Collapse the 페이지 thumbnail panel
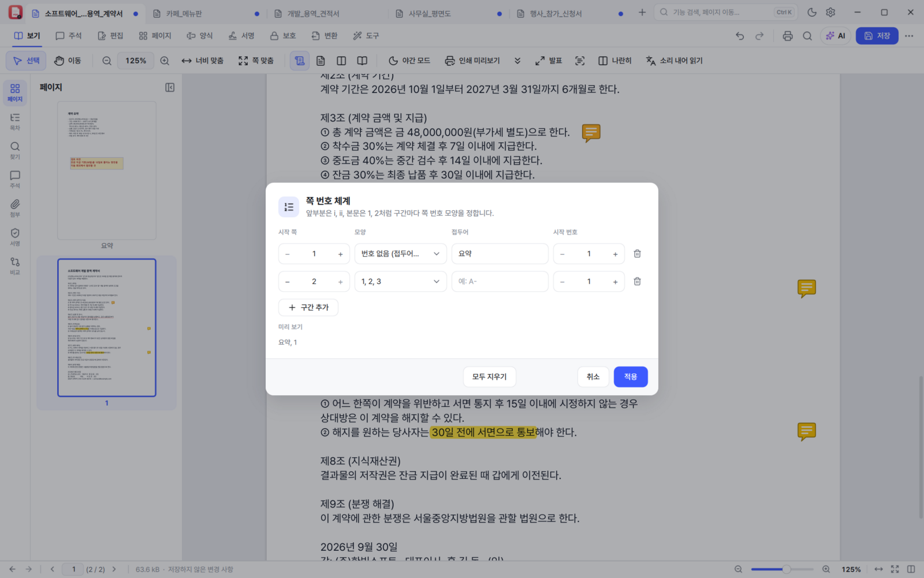This screenshot has height=578, width=924. (170, 87)
